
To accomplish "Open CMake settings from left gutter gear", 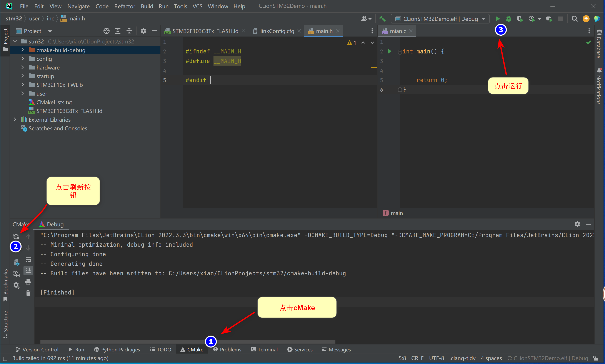I will [x=16, y=285].
